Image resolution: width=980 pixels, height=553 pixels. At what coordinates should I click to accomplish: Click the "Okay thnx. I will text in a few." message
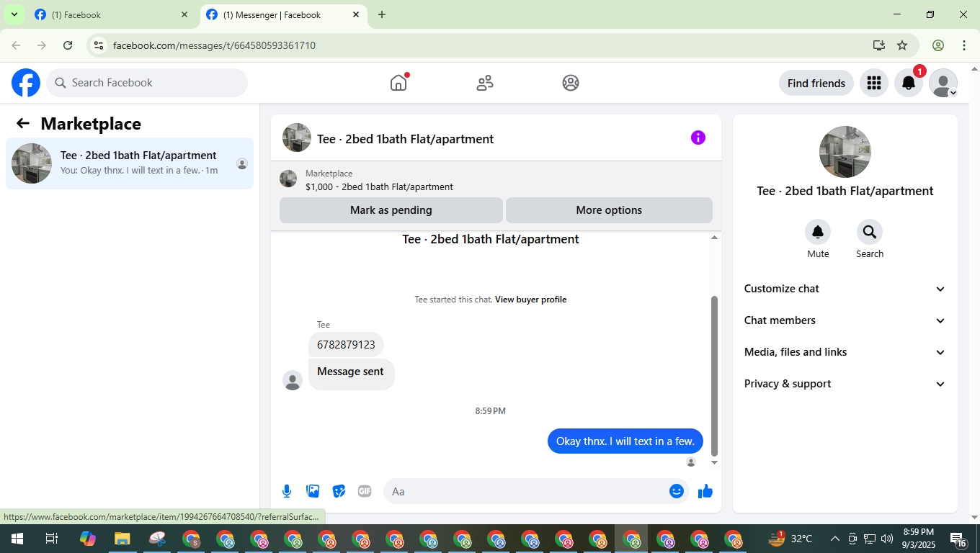[x=625, y=441]
